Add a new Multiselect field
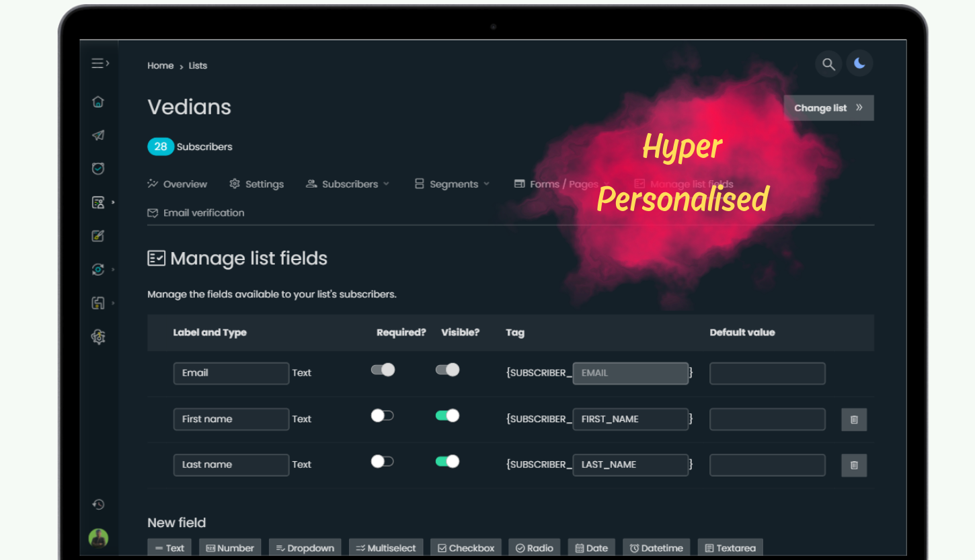 click(387, 548)
